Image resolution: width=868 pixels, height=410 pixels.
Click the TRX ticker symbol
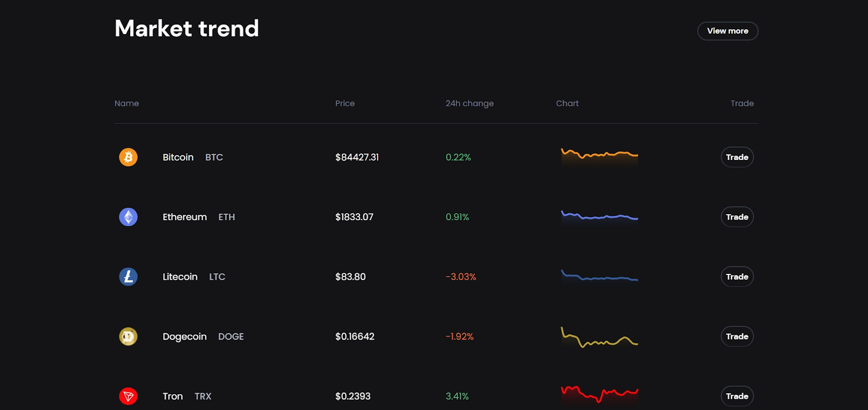[x=203, y=396]
